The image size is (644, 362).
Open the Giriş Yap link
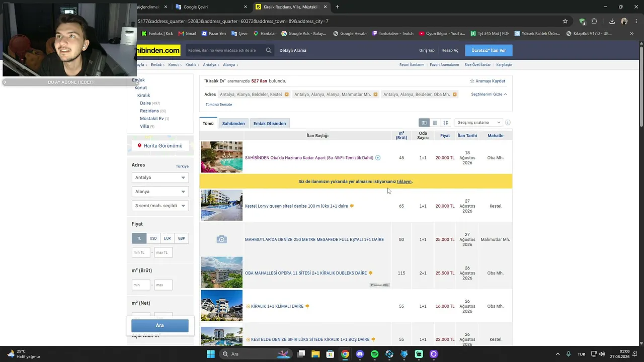coord(427,50)
